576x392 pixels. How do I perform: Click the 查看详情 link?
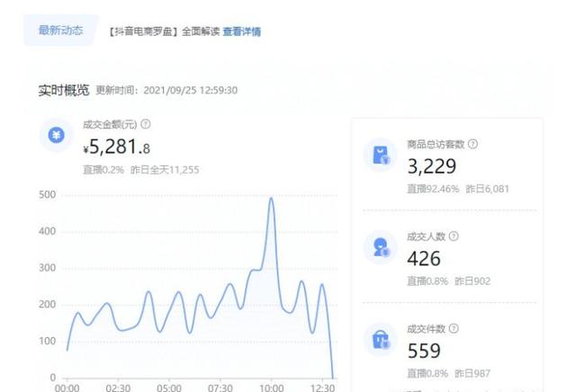[x=242, y=31]
